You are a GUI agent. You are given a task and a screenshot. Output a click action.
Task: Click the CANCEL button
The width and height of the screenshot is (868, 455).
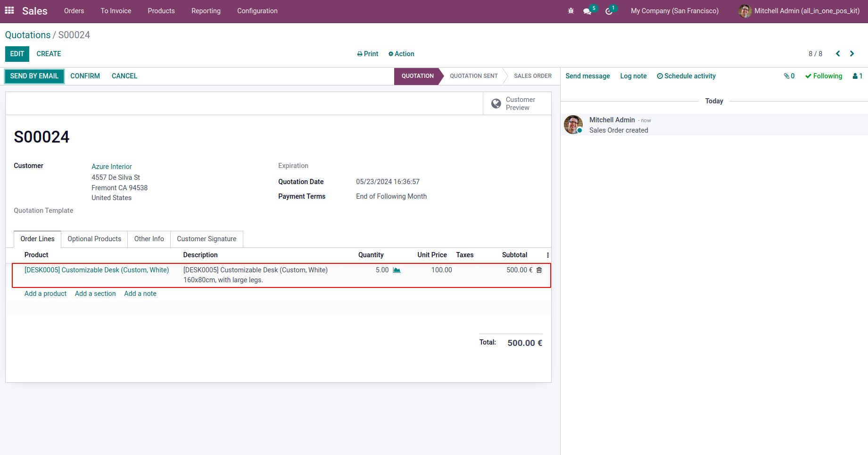pos(124,76)
